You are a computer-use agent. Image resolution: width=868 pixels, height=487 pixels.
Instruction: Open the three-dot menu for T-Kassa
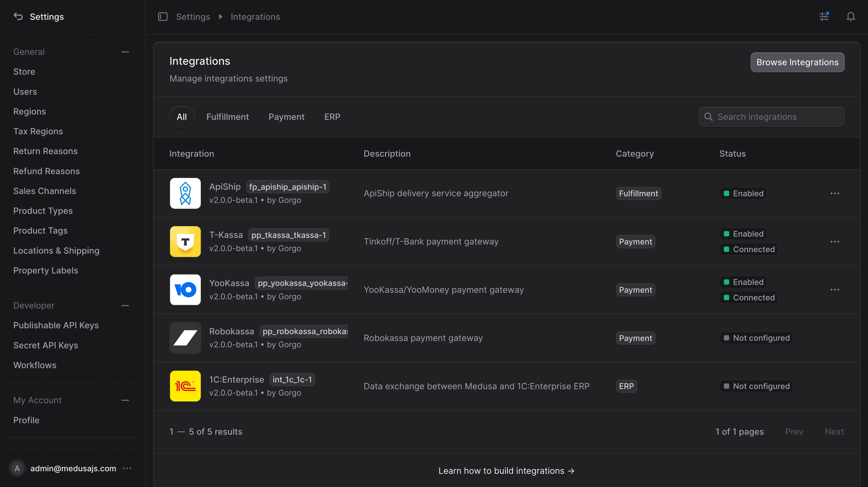coord(835,242)
